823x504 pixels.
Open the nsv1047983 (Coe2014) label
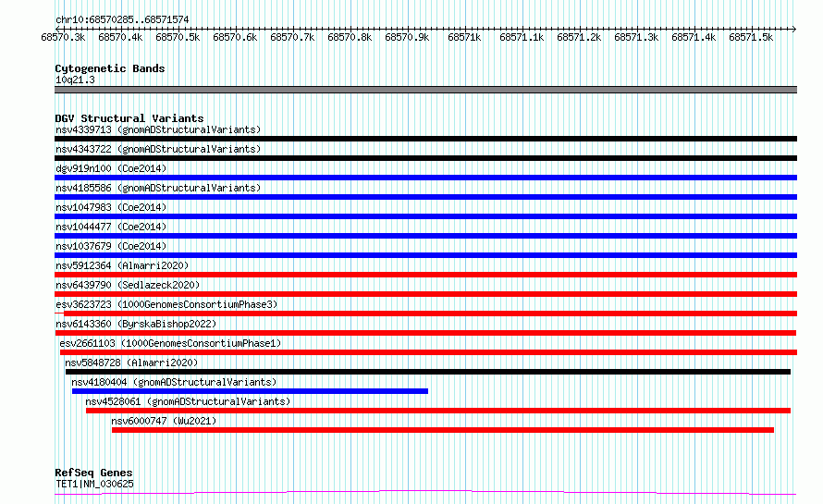tap(111, 207)
